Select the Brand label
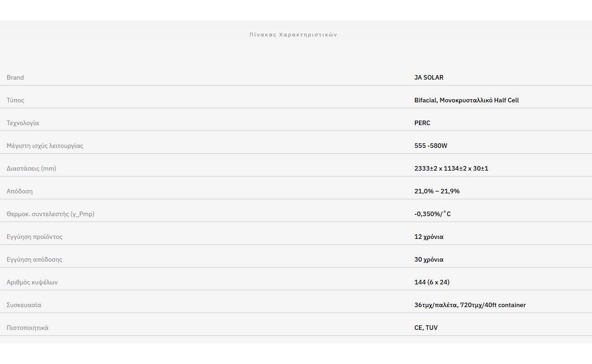The width and height of the screenshot is (592, 364). click(x=15, y=77)
